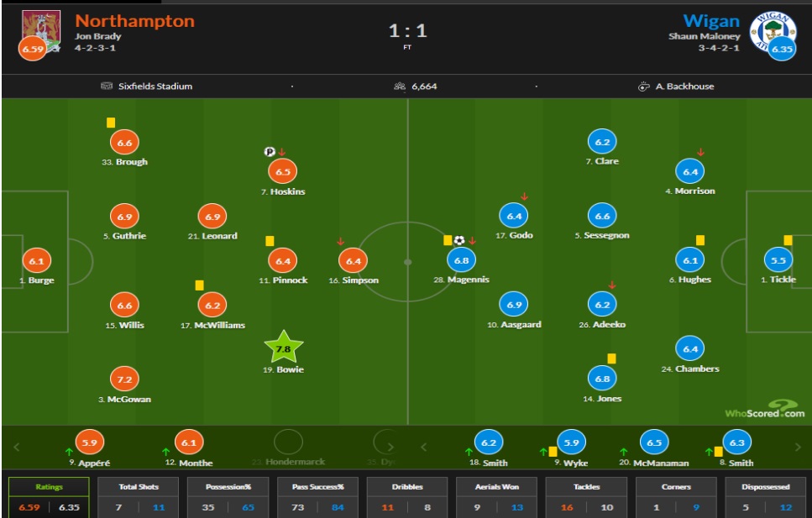Open the Wigan team name link
This screenshot has height=518, width=812.
(x=711, y=21)
